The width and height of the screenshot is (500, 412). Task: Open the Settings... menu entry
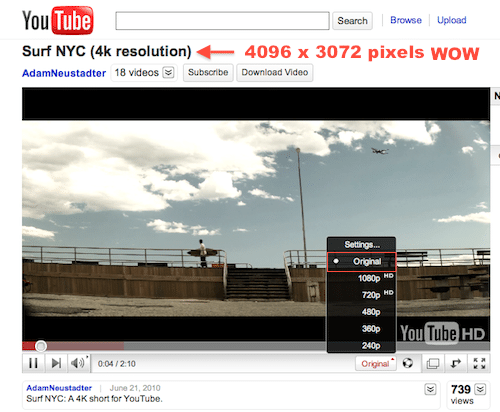point(362,245)
